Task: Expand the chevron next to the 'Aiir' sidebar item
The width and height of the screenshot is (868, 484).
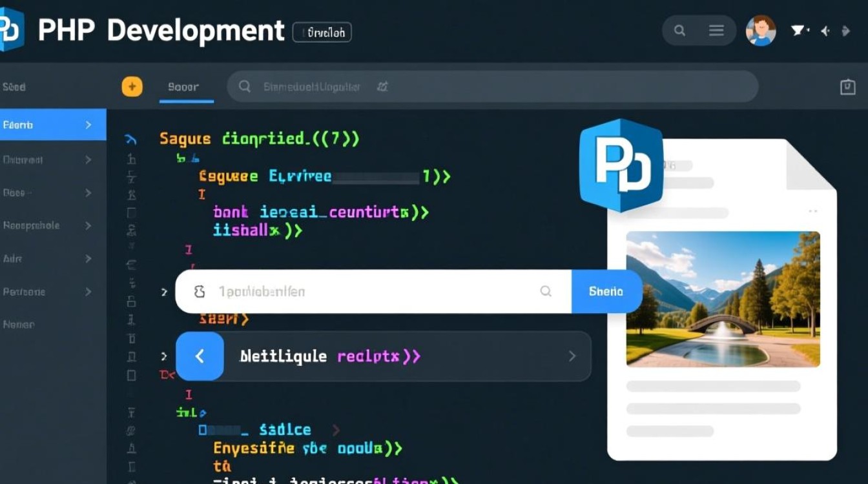Action: pyautogui.click(x=88, y=259)
